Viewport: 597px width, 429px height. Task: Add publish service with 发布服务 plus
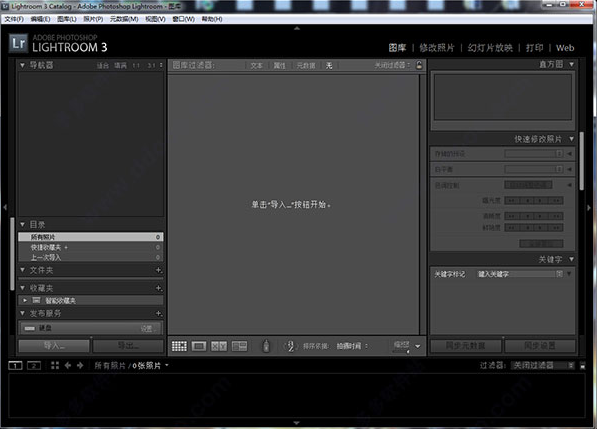point(159,313)
